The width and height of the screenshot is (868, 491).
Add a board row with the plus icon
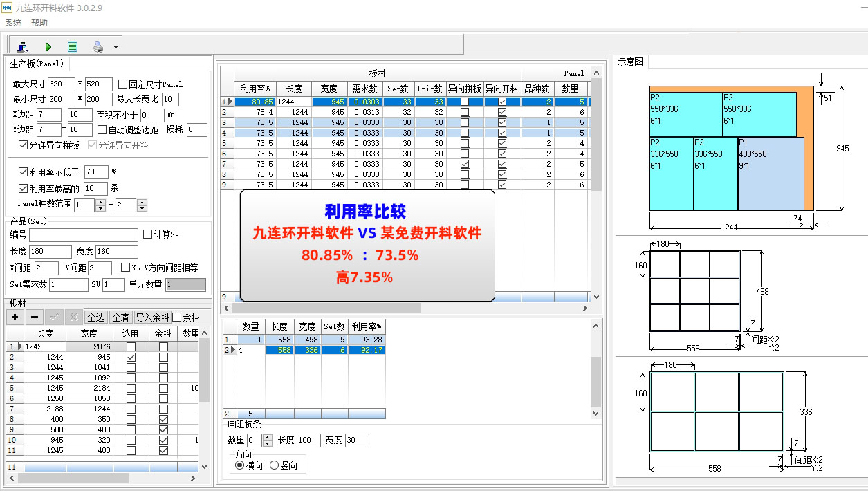point(15,317)
